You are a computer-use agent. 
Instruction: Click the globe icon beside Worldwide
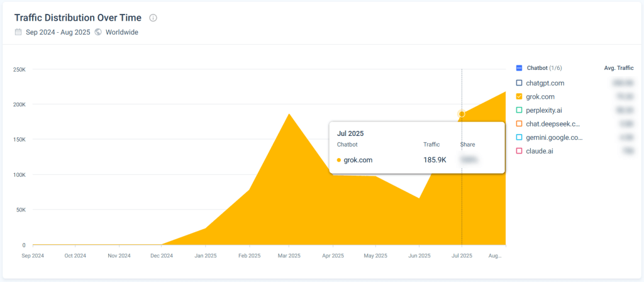[98, 32]
